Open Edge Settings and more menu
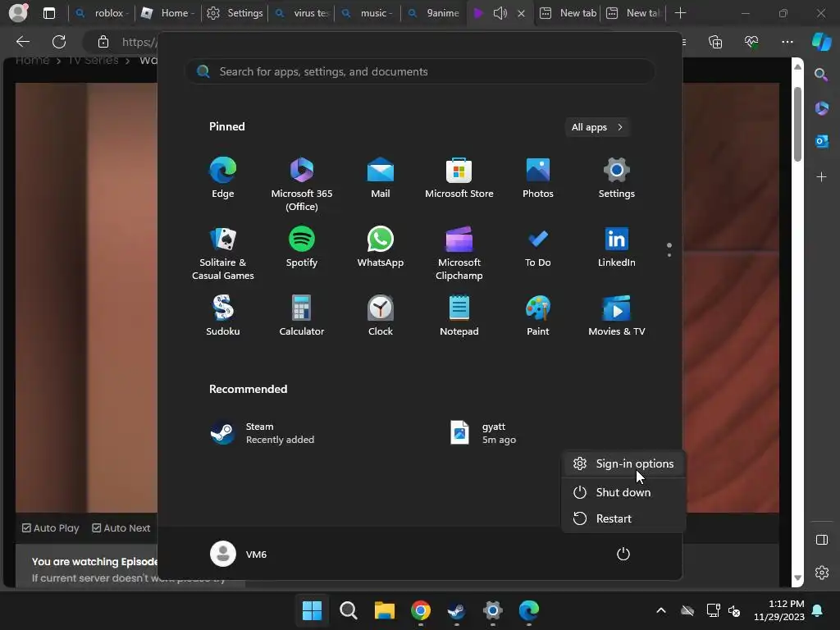 coord(787,42)
